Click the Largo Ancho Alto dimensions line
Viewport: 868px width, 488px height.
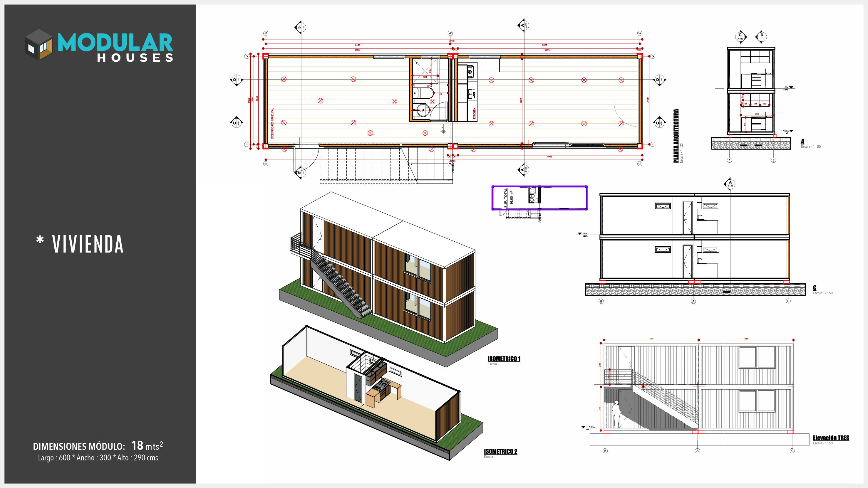tap(98, 458)
